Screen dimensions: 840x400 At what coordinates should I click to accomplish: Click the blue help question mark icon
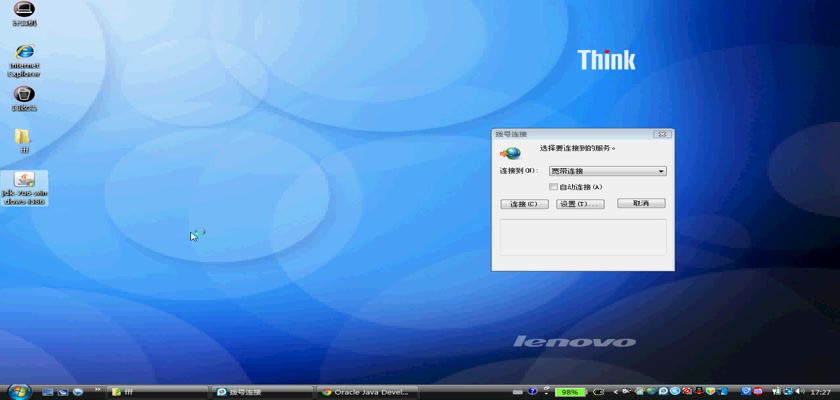(x=532, y=391)
